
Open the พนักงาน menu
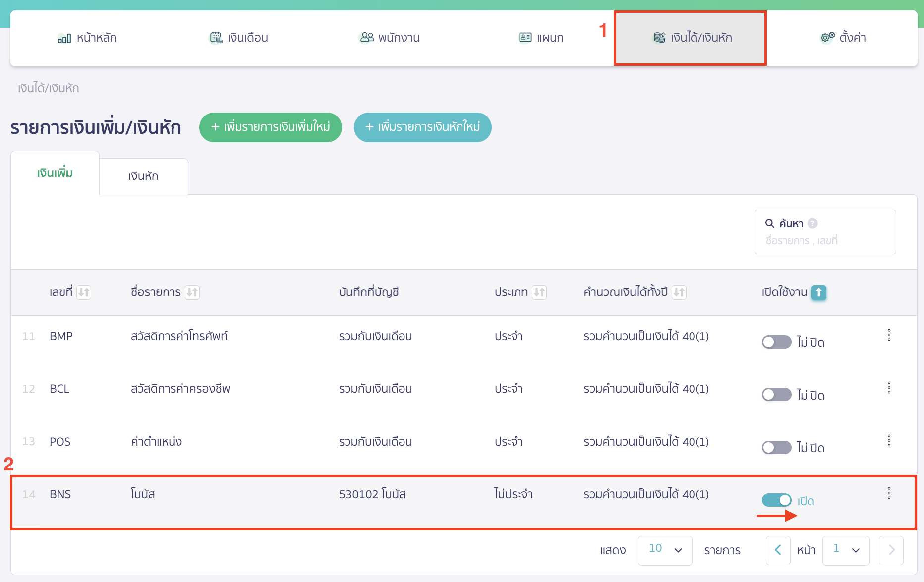389,38
